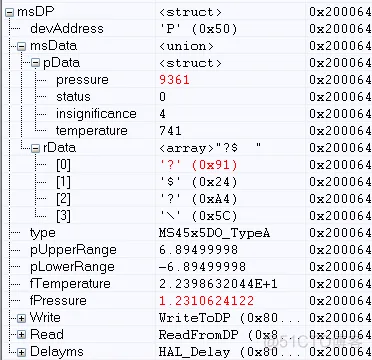Select the pUpperRange variable name
The image size is (372, 360).
(73, 250)
